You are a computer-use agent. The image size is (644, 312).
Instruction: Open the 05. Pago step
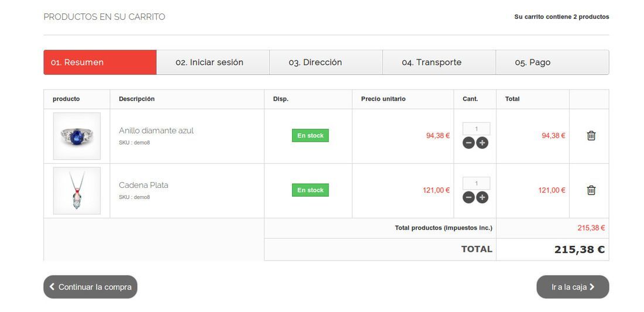coord(553,63)
